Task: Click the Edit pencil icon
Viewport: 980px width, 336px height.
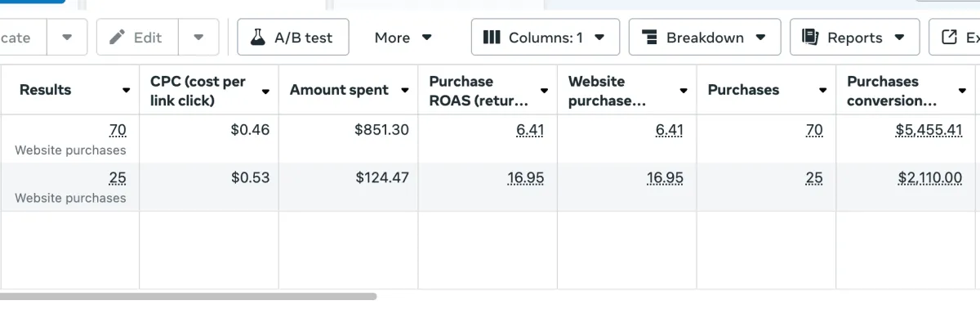Action: click(117, 38)
